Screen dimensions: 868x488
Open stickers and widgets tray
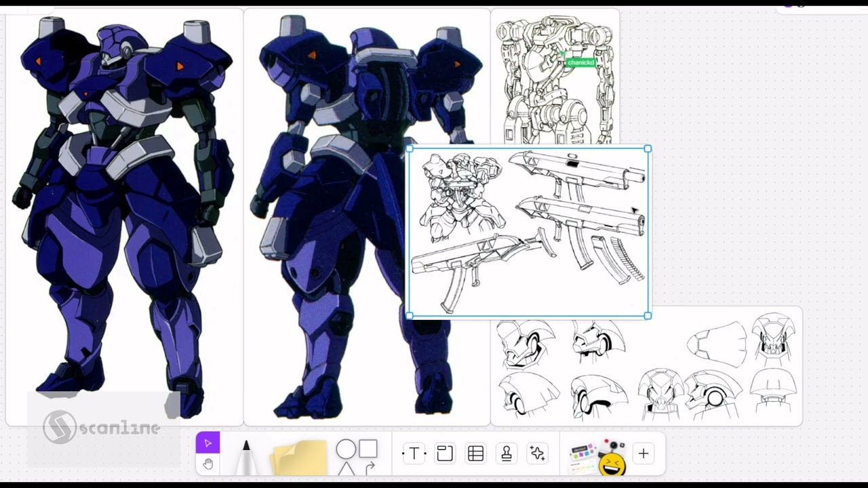tap(597, 457)
